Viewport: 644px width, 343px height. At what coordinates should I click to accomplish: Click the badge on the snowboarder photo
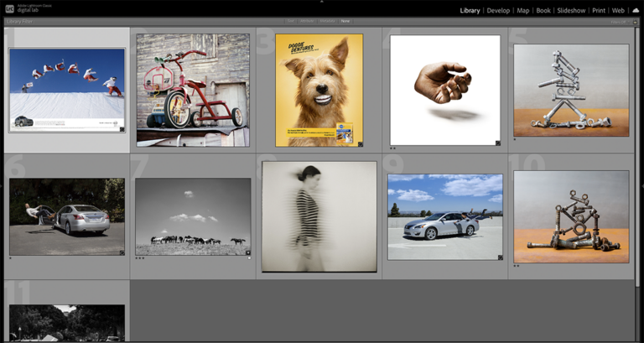[122, 129]
